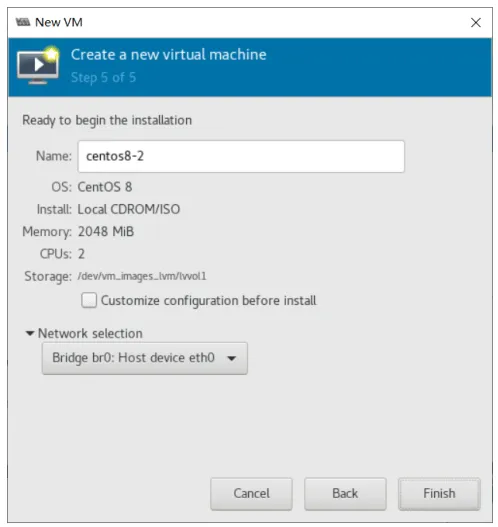Click the dropdown arrow beside Host device eth0
The image size is (498, 527).
232,358
